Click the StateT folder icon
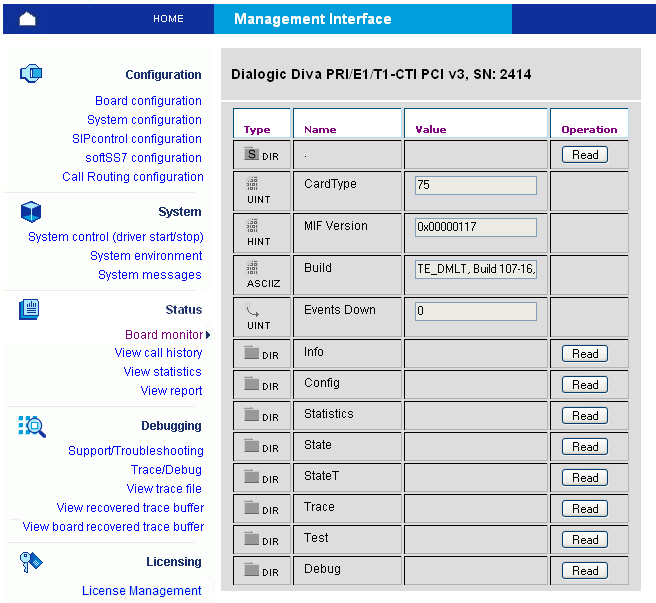This screenshot has width=656, height=603. 251,477
